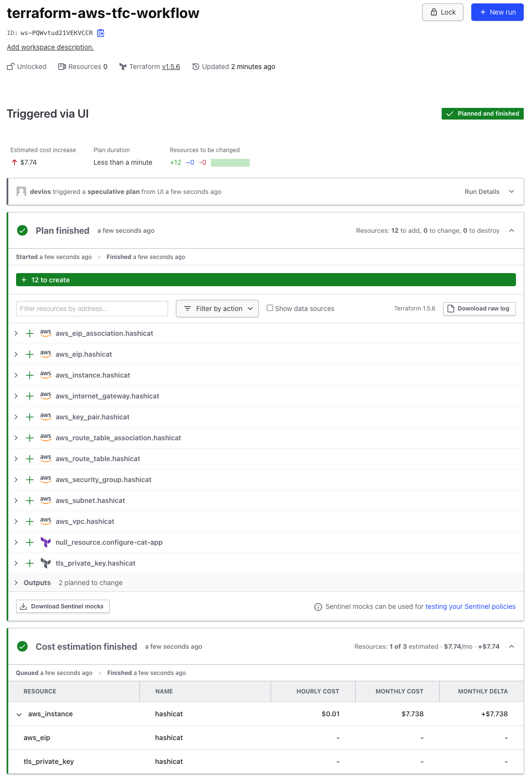Screen dimensions: 532x778
Task: Click plus icon for aws_eip.hashicat
Action: 30,354
